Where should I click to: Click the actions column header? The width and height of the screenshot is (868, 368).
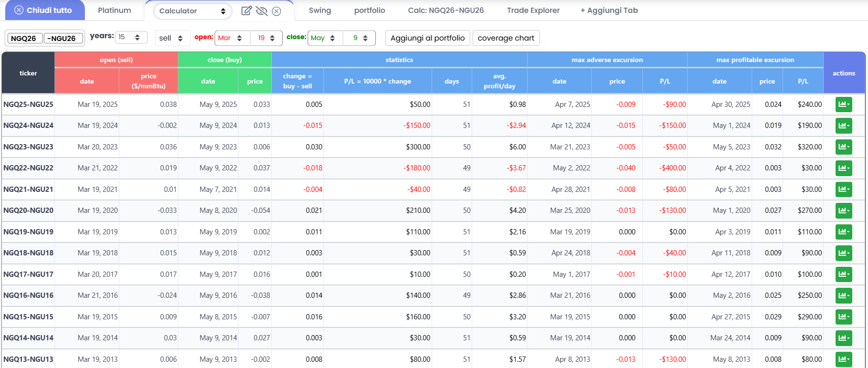(x=844, y=73)
